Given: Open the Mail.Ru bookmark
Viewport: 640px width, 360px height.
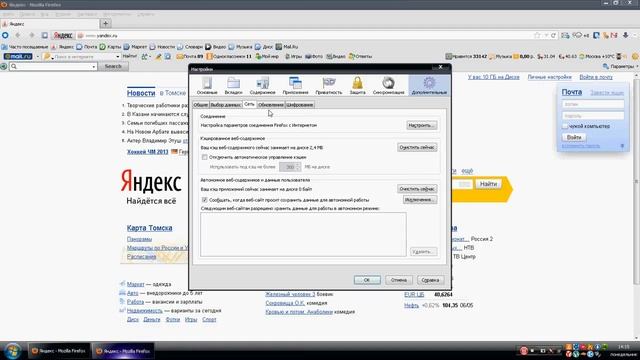Looking at the screenshot, I should click(287, 47).
